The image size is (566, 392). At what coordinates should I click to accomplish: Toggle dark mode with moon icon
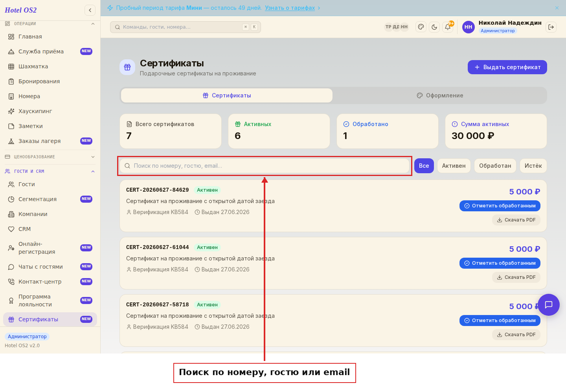434,27
